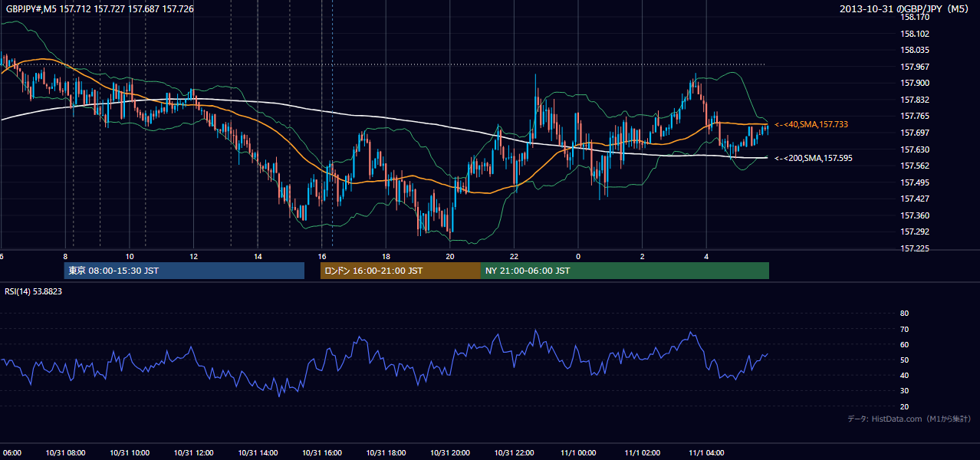980x460 pixels.
Task: Select the 11/1 02:00 time label
Action: pyautogui.click(x=643, y=453)
